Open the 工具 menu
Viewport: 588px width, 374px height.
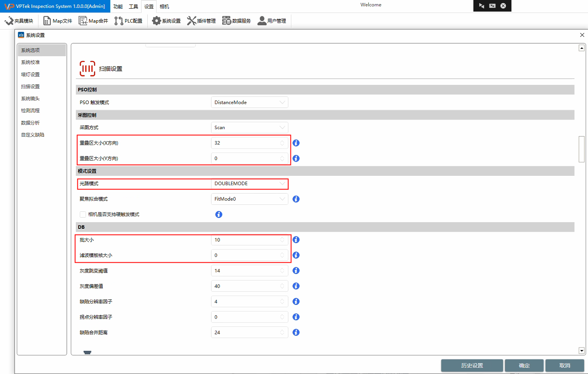point(133,7)
